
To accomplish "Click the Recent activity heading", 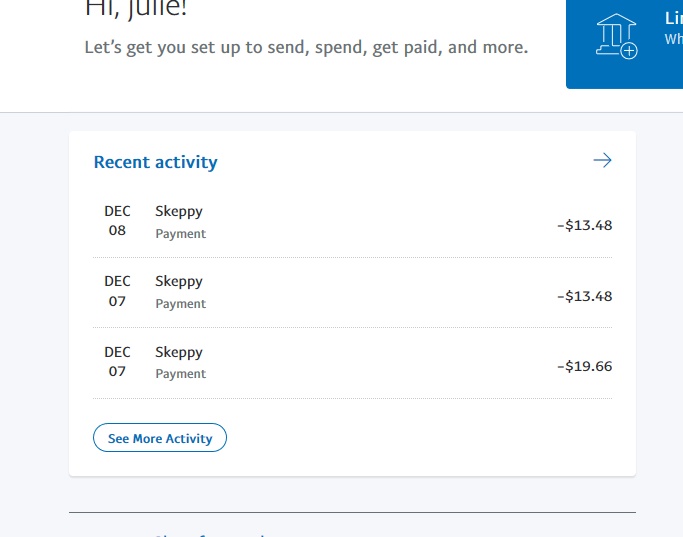I will (156, 162).
